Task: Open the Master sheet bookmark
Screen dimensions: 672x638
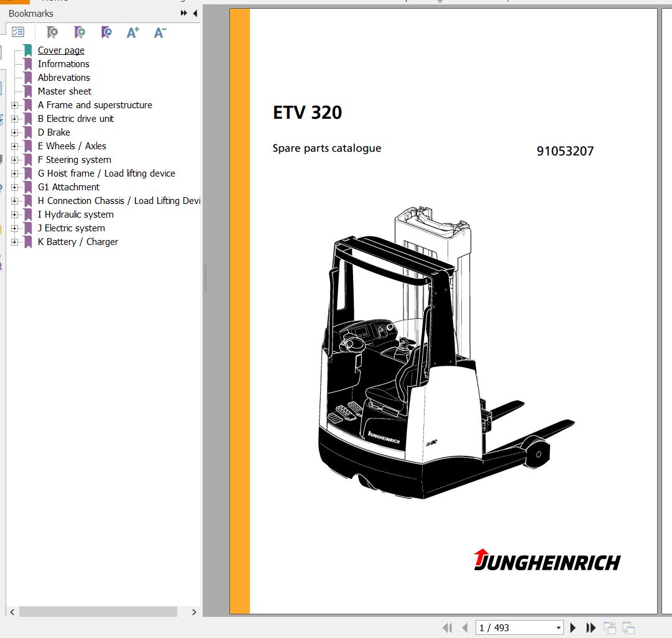Action: coord(65,91)
